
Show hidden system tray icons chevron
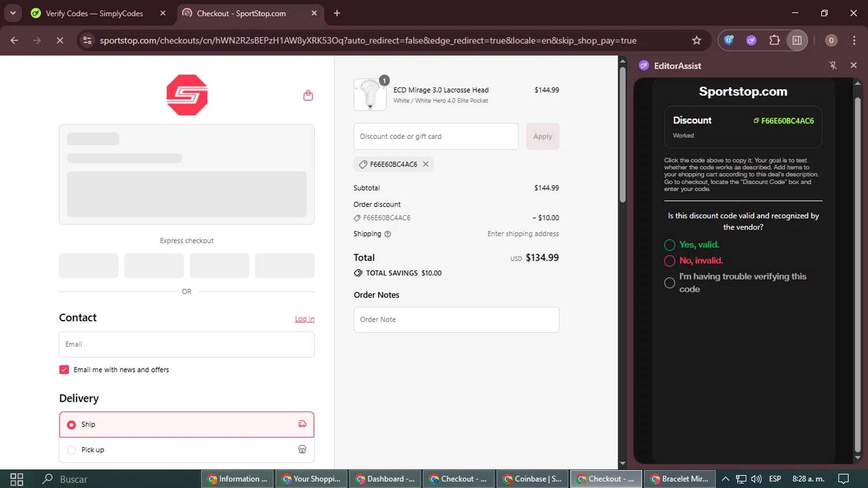(725, 479)
